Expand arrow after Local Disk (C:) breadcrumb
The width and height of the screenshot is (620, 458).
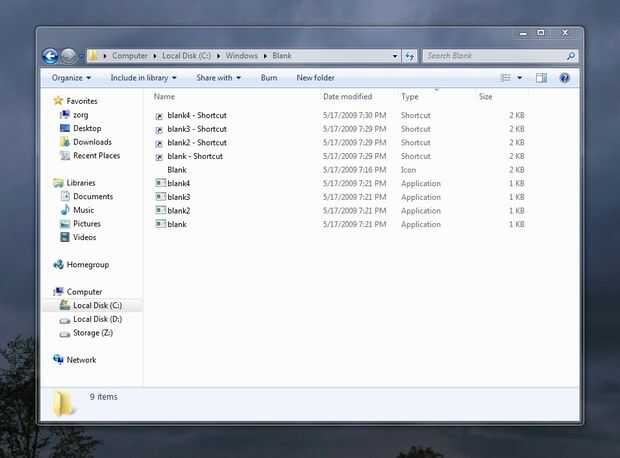(x=218, y=56)
